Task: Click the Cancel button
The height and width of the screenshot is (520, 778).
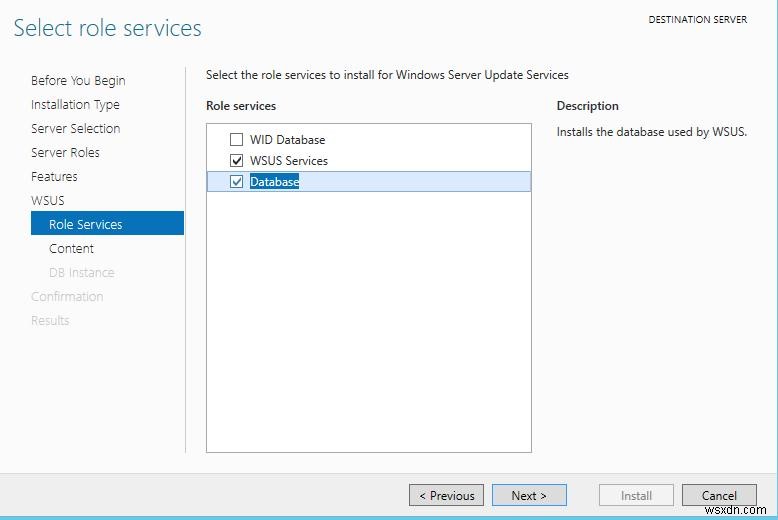Action: click(x=719, y=495)
